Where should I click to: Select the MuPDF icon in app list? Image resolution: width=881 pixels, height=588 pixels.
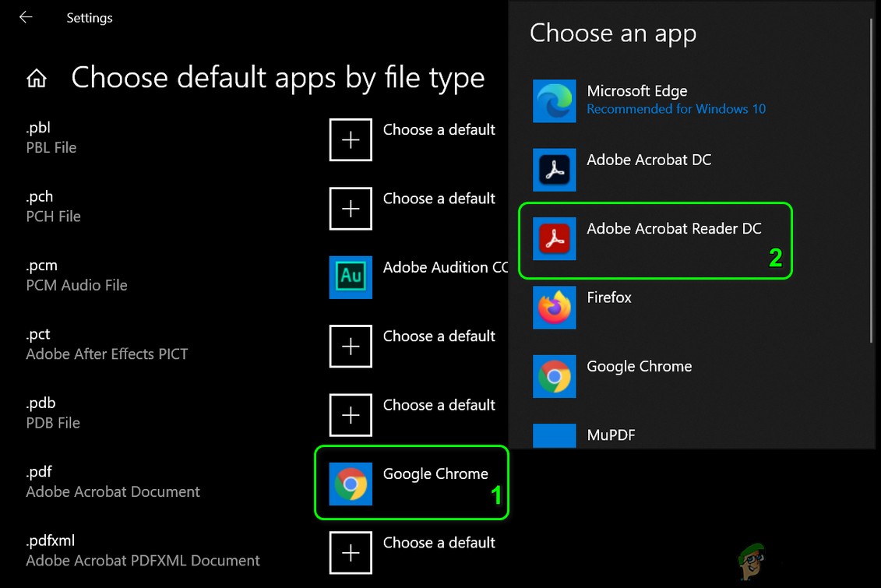[x=555, y=436]
